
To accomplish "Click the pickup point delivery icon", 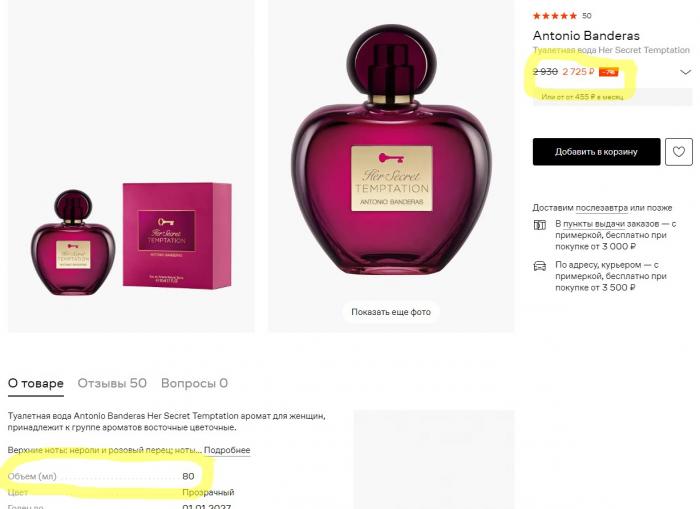I will 540,225.
